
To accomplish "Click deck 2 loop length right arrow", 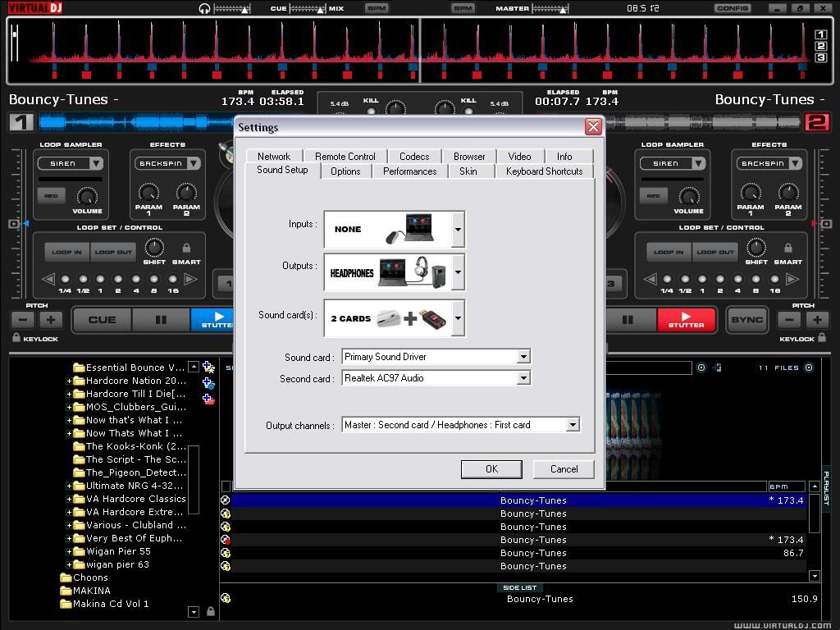I will pos(792,279).
